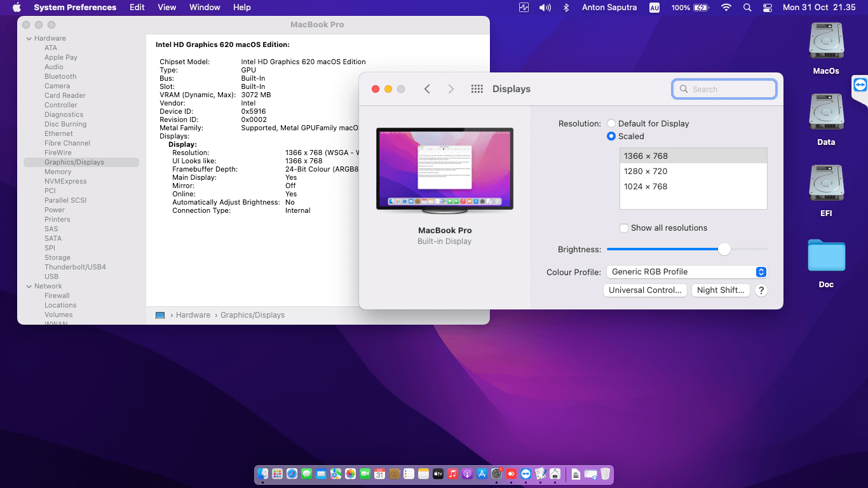Click the Universal Control… button
This screenshot has width=868, height=488.
click(645, 290)
